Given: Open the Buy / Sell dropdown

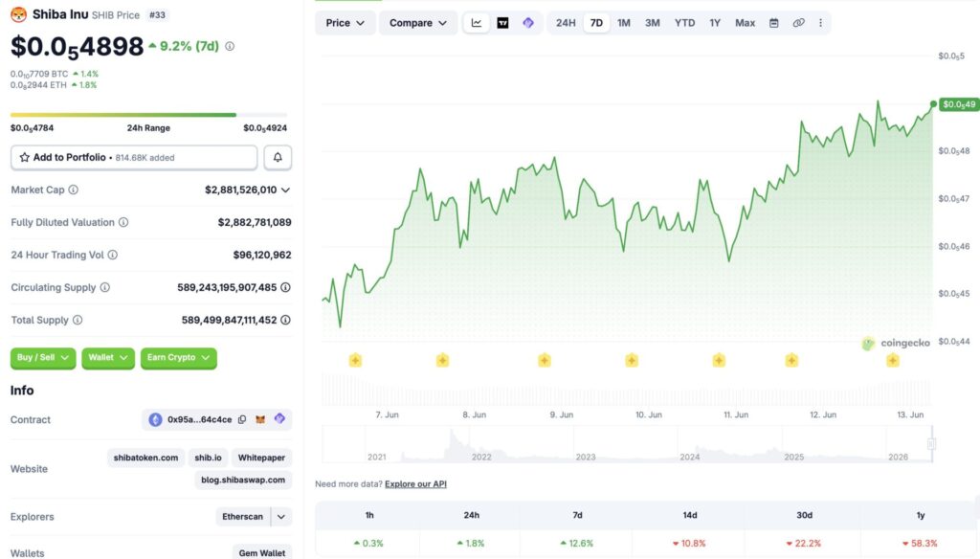Looking at the screenshot, I should click(42, 358).
